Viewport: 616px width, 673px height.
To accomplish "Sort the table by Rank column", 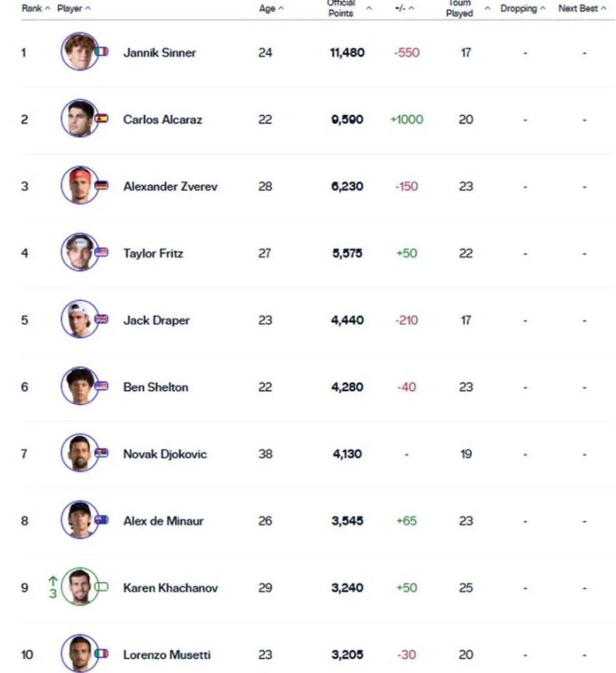I will tap(35, 8).
